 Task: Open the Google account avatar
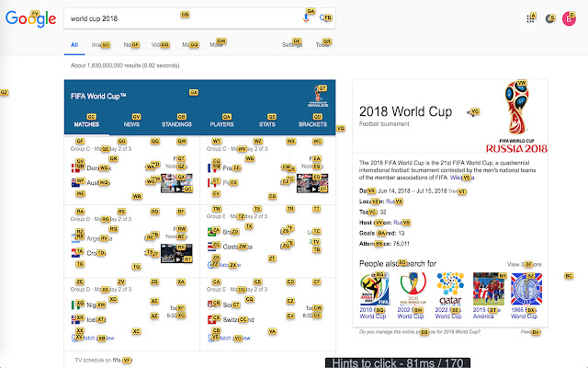(570, 17)
